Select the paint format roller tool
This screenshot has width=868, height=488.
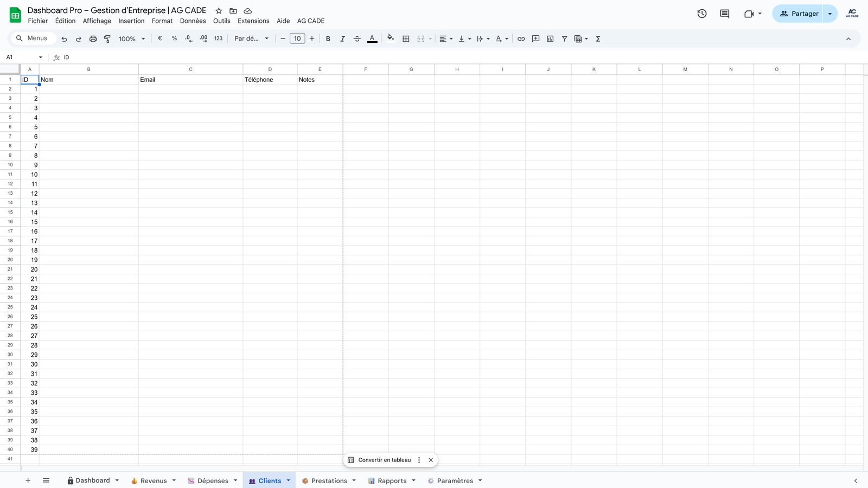click(x=107, y=39)
